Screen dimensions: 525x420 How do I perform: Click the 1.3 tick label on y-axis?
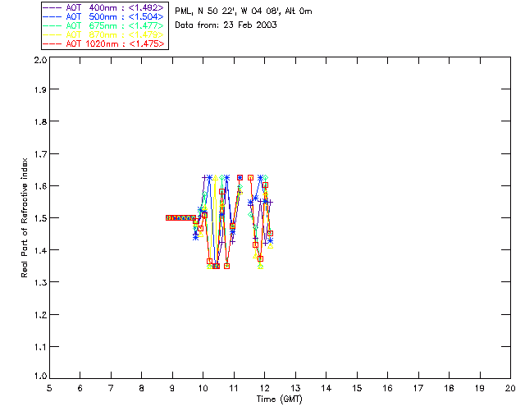click(39, 281)
